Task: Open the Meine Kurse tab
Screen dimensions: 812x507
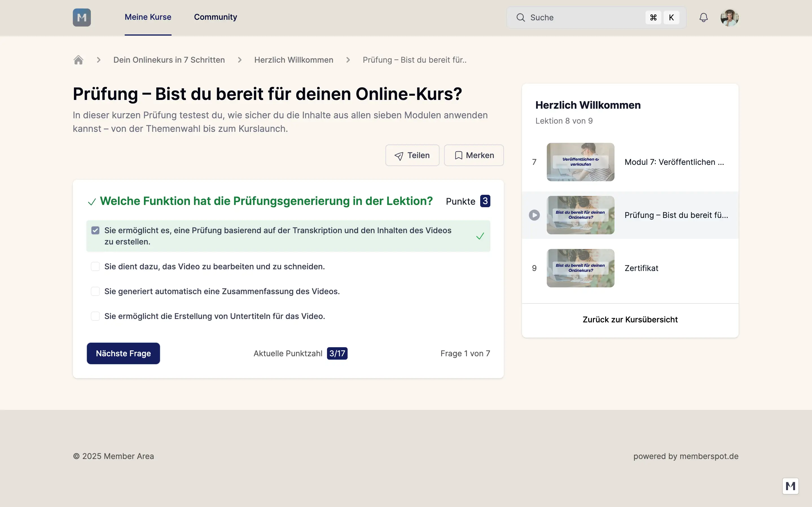Action: (148, 17)
